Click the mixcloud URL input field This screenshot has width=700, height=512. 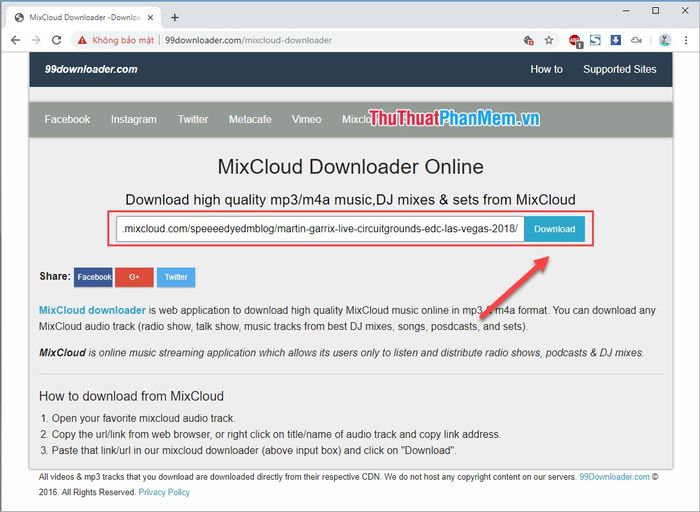[320, 229]
